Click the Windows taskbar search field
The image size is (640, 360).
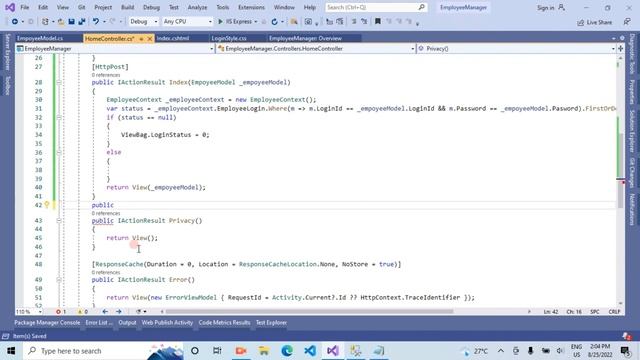[x=102, y=351]
